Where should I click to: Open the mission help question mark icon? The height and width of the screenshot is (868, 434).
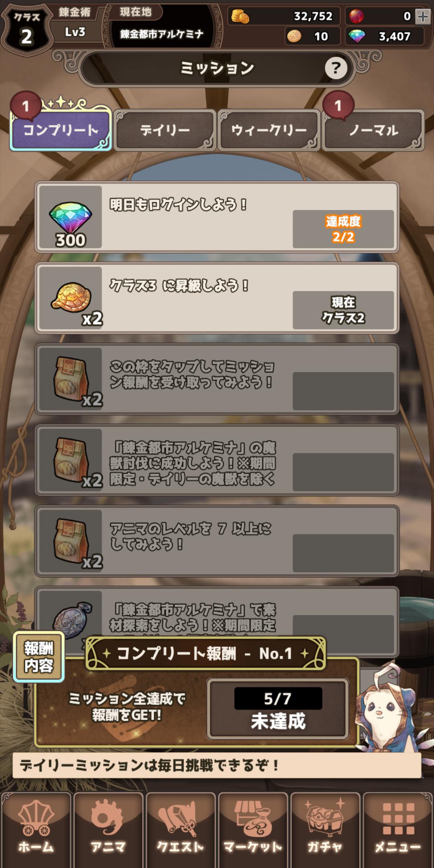tap(336, 68)
